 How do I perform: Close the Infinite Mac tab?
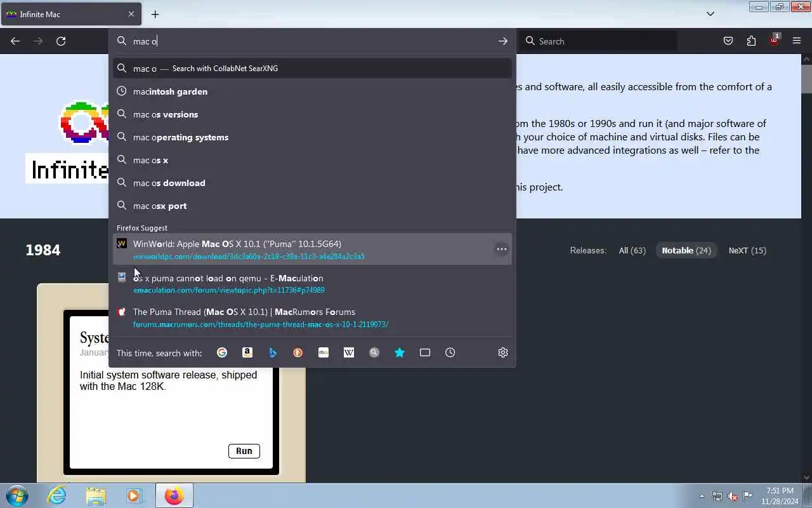[x=131, y=14]
